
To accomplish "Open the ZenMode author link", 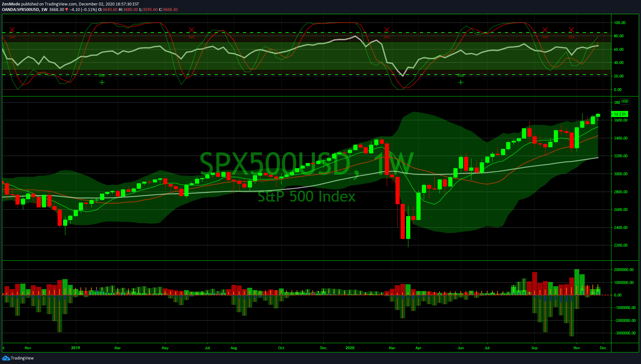I will click(x=11, y=4).
